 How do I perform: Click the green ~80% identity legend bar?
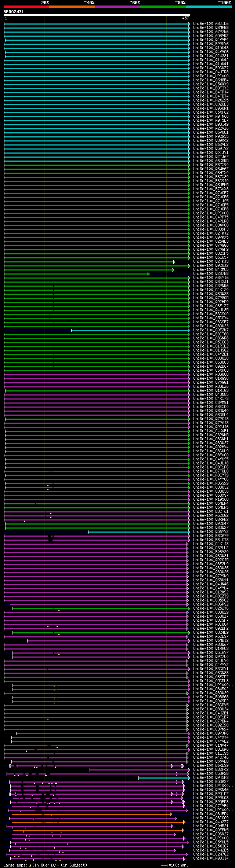163,7
